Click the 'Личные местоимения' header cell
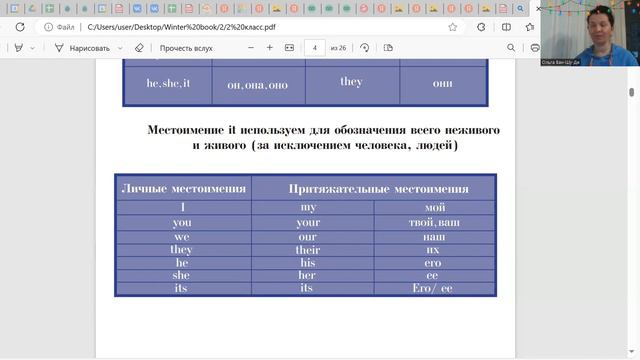The image size is (640, 360). 184,189
